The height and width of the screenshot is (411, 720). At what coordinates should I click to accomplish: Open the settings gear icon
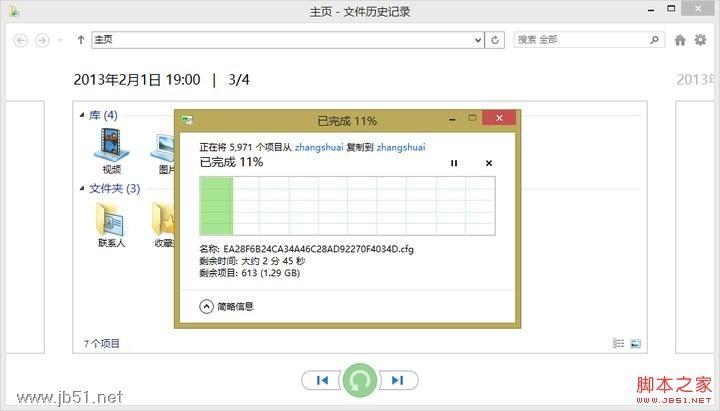pyautogui.click(x=700, y=40)
